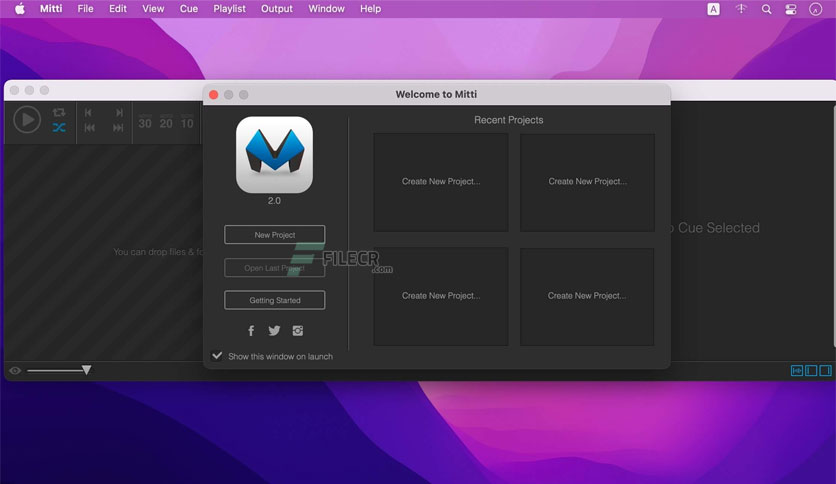The width and height of the screenshot is (836, 484).
Task: Skip back to the first cue
Action: [90, 128]
